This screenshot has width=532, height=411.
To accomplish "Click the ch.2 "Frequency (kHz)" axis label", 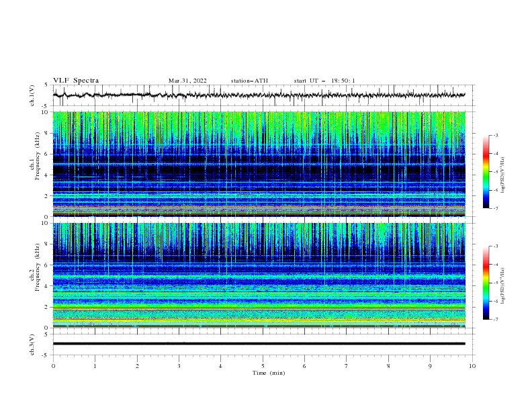I will click(x=37, y=267).
